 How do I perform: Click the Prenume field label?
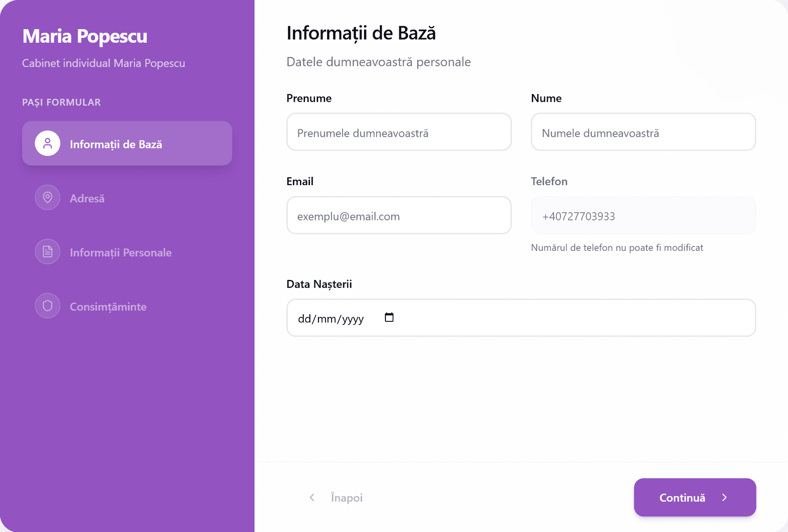(x=309, y=99)
